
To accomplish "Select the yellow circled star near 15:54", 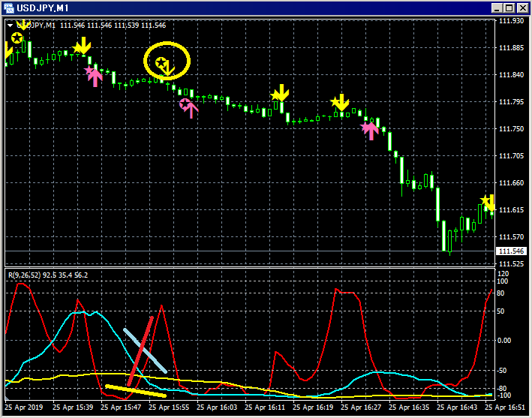I will tap(161, 63).
